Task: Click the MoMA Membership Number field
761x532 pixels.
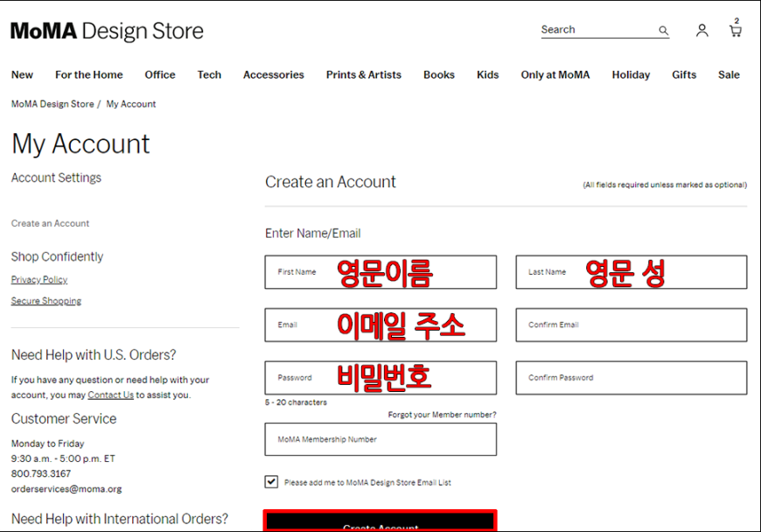Action: point(380,439)
